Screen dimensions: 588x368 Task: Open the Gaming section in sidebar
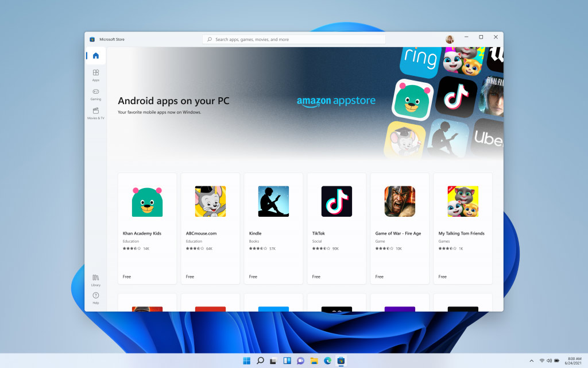pyautogui.click(x=96, y=94)
